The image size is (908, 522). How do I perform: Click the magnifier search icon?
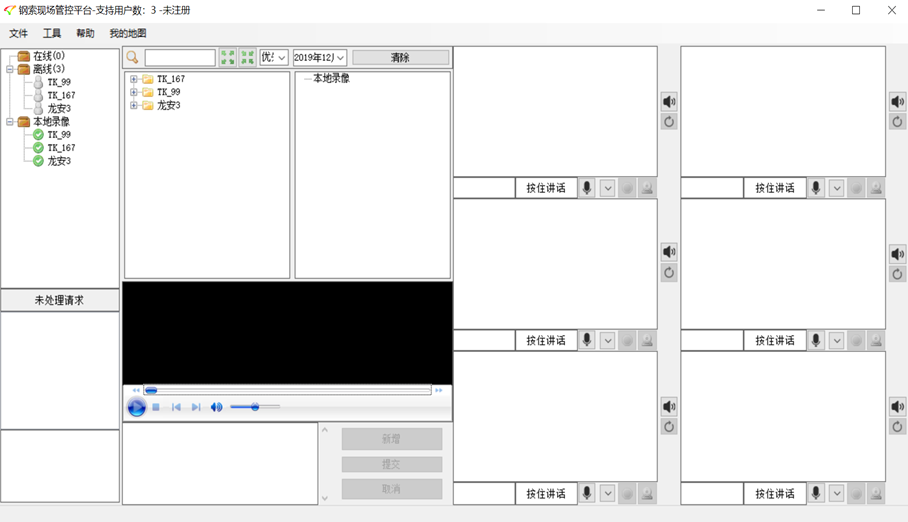pyautogui.click(x=133, y=57)
